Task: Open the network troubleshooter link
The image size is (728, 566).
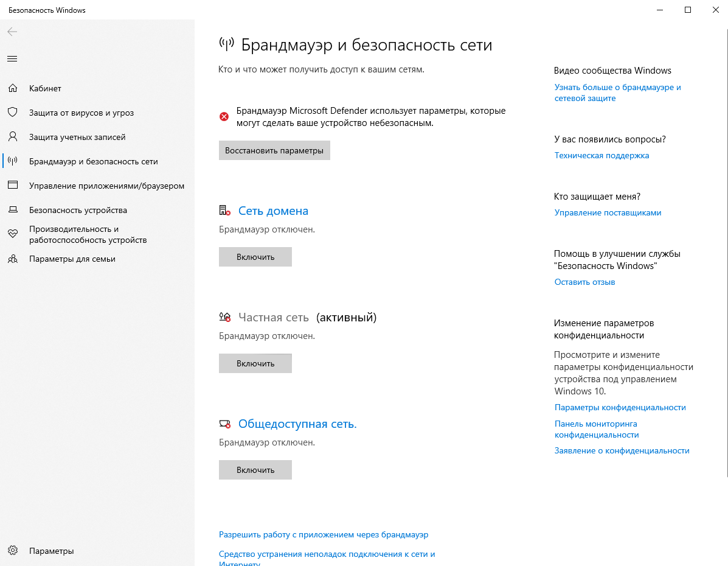Action: coord(327,559)
